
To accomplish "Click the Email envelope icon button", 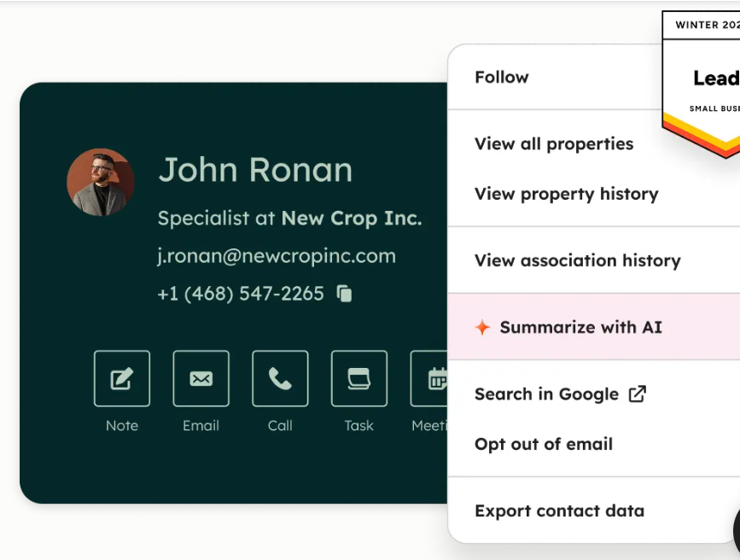I will click(201, 378).
